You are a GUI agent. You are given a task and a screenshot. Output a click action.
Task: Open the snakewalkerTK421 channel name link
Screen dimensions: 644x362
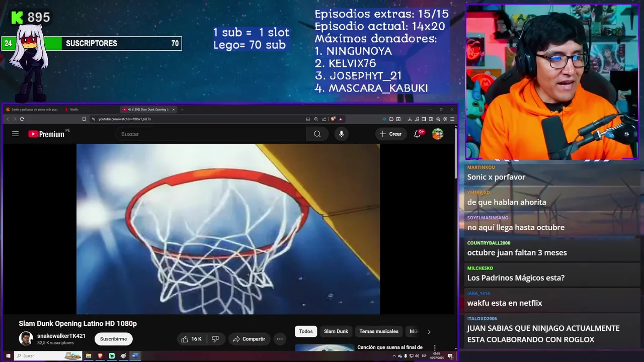pos(61,336)
